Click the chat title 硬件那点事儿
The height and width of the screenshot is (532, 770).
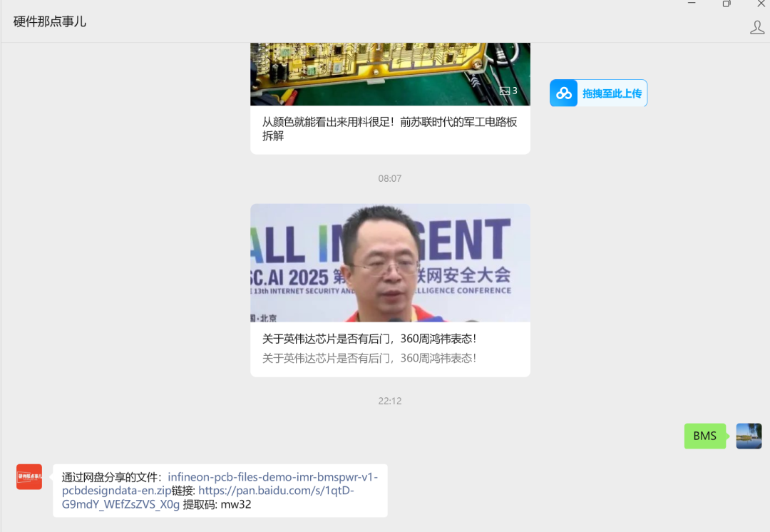pyautogui.click(x=50, y=21)
